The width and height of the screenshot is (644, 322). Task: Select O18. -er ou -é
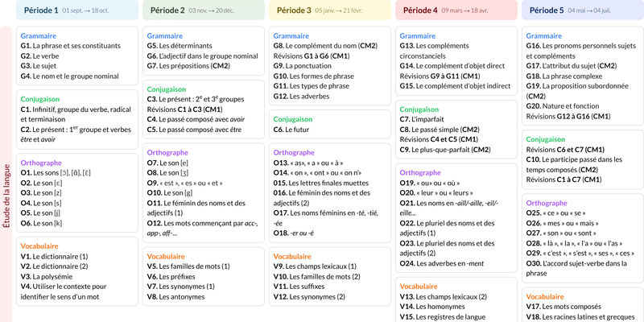tap(294, 233)
